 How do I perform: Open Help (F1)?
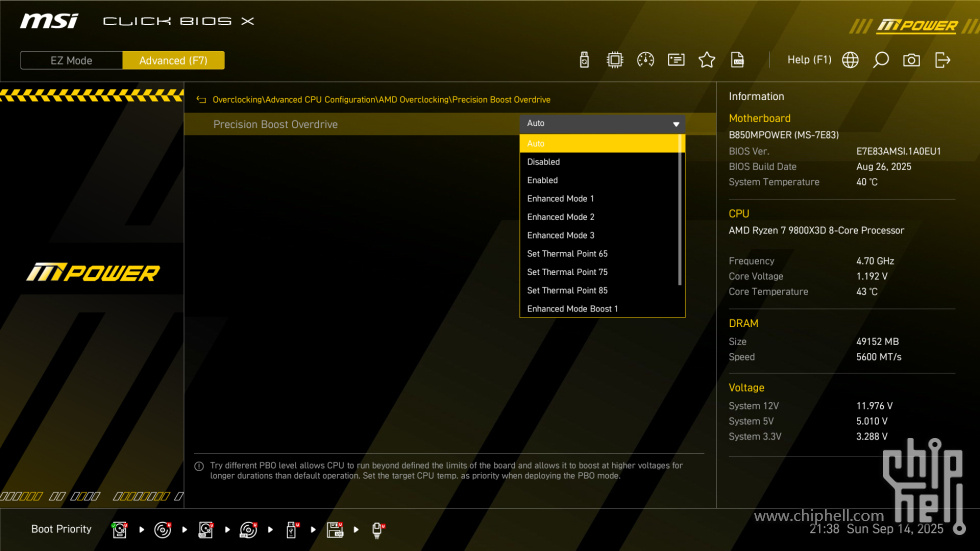809,60
